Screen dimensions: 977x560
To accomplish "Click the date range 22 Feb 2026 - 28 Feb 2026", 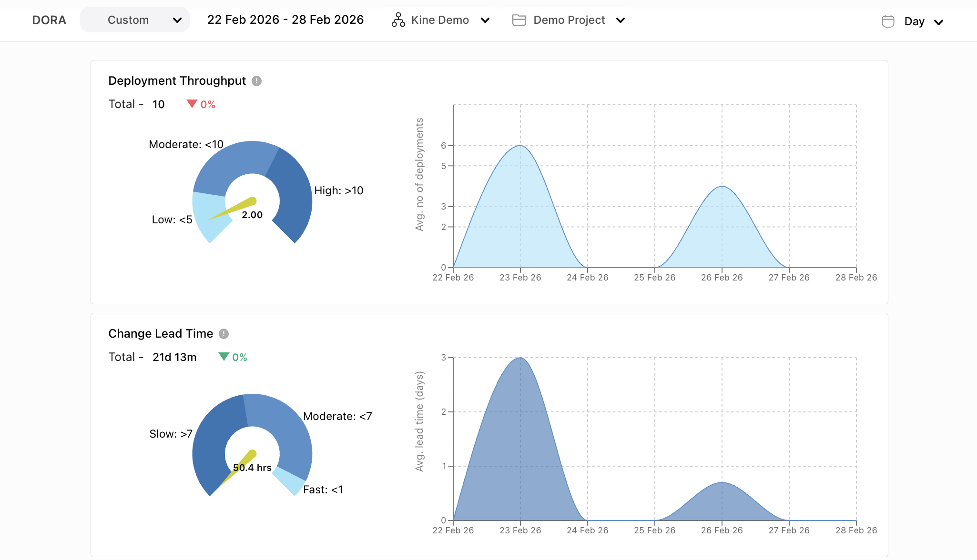I will coord(285,20).
